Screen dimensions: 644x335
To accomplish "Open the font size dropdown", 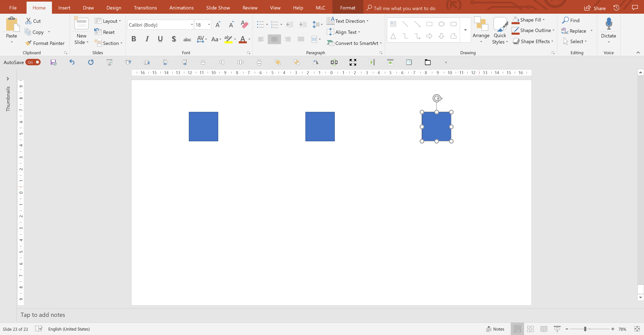I will coord(209,25).
